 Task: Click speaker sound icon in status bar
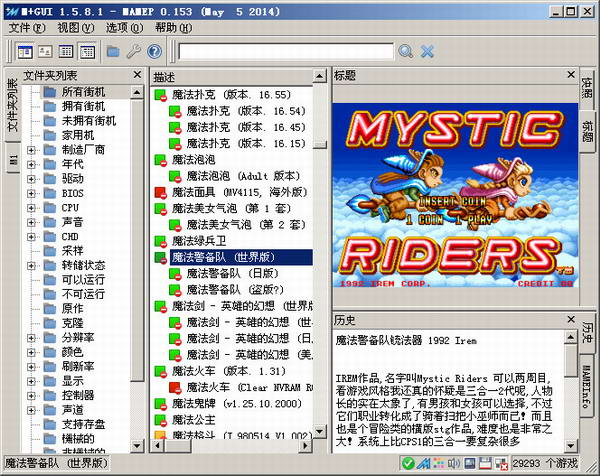pyautogui.click(x=454, y=463)
